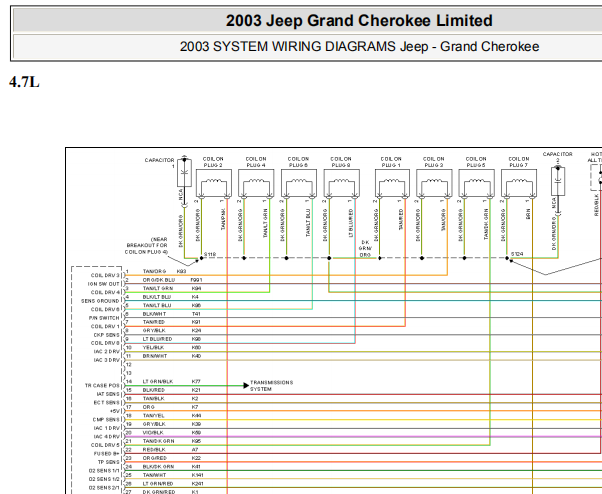Click the "TAN/WHT" wire color on pin 25

click(155, 475)
